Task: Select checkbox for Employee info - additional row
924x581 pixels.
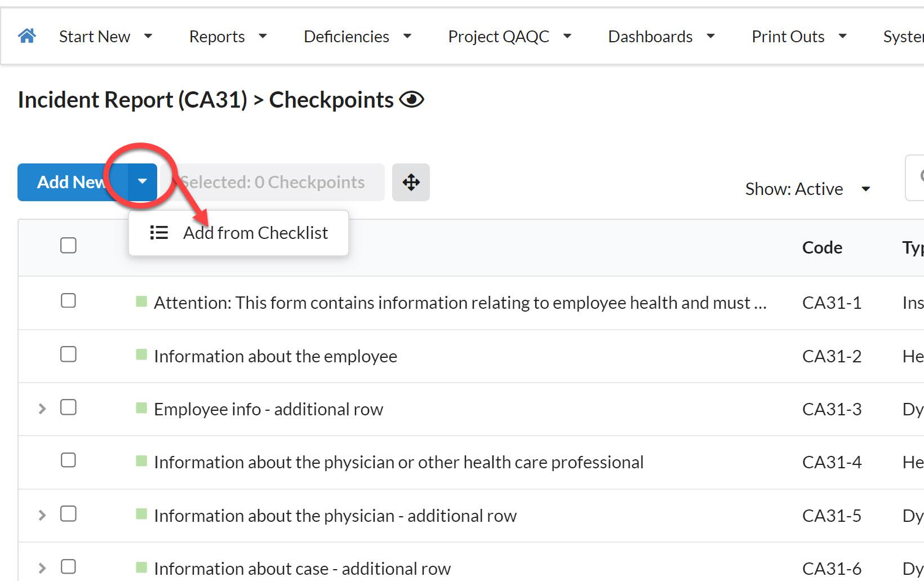Action: pos(68,407)
